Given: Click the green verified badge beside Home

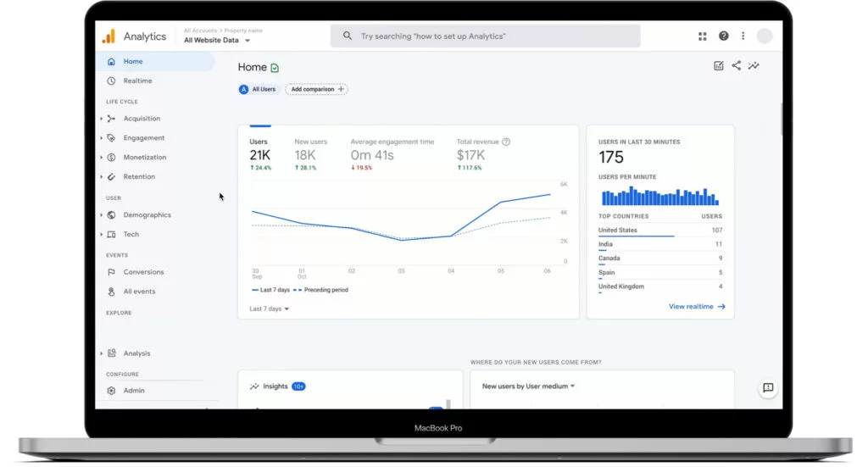Looking at the screenshot, I should click(x=275, y=68).
